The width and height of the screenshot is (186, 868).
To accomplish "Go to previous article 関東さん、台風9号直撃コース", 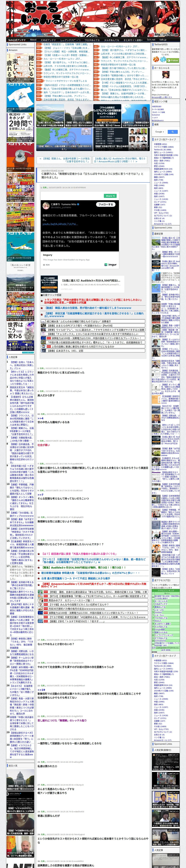I will [64, 160].
